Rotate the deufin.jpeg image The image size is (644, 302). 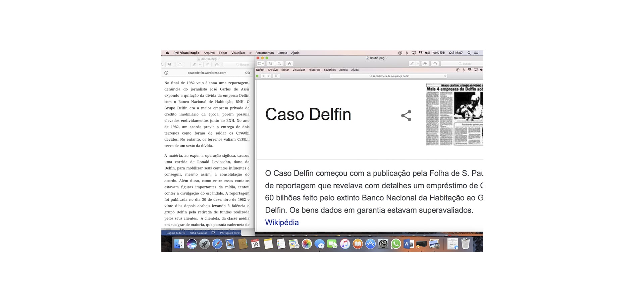[207, 64]
